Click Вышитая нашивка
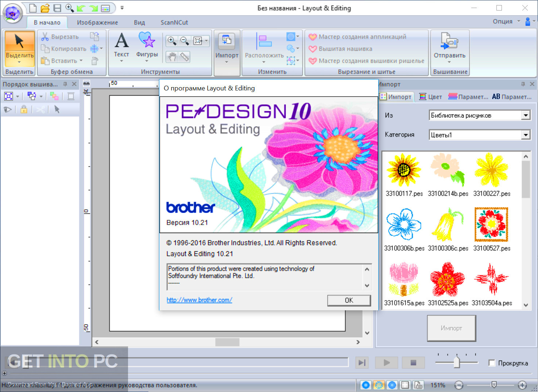Screen dimensions: 538x392 click(340, 48)
